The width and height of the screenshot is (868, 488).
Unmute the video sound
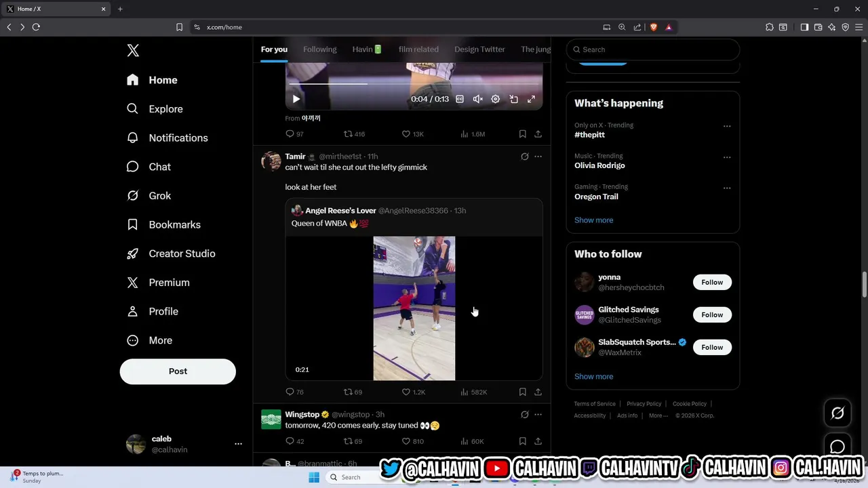pos(477,99)
